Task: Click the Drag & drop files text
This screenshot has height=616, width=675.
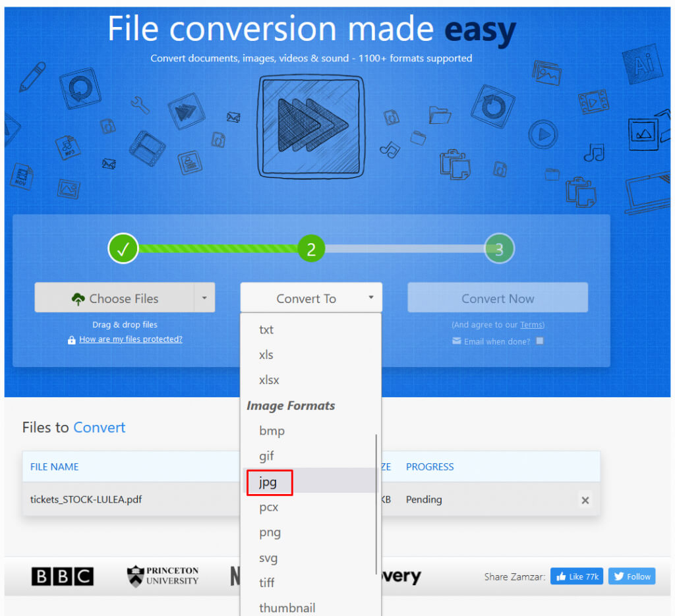Action: point(125,325)
